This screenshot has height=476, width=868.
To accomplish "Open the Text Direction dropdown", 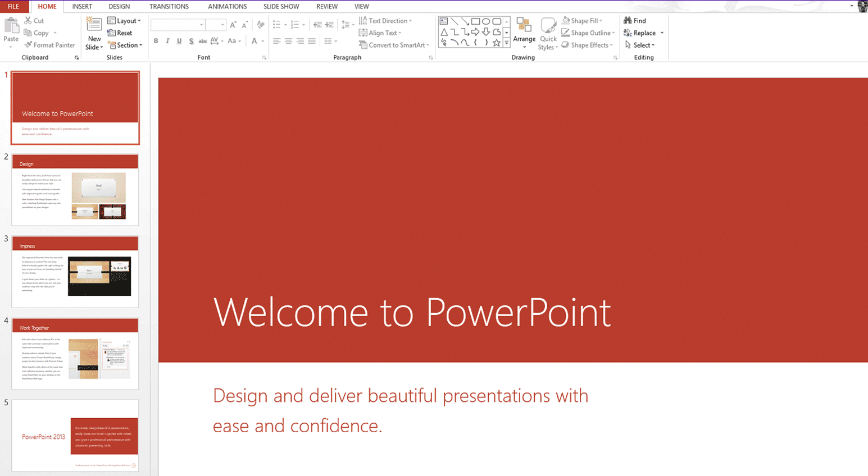I will [385, 21].
